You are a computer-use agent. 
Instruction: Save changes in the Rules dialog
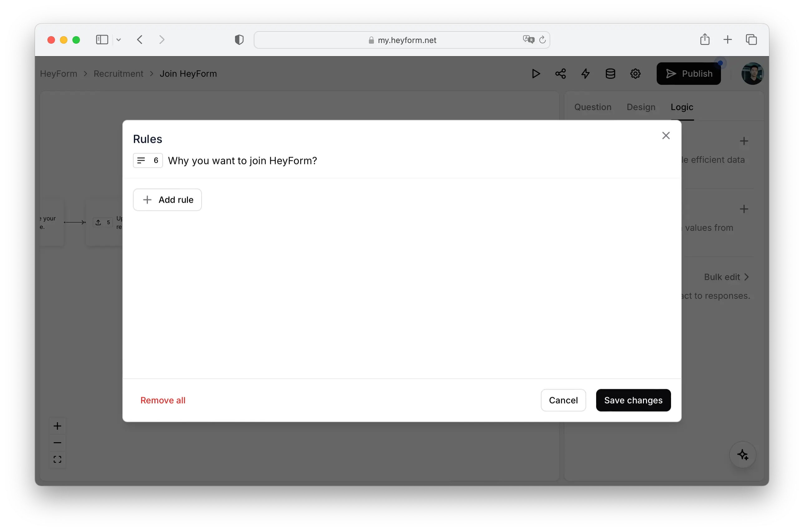633,400
